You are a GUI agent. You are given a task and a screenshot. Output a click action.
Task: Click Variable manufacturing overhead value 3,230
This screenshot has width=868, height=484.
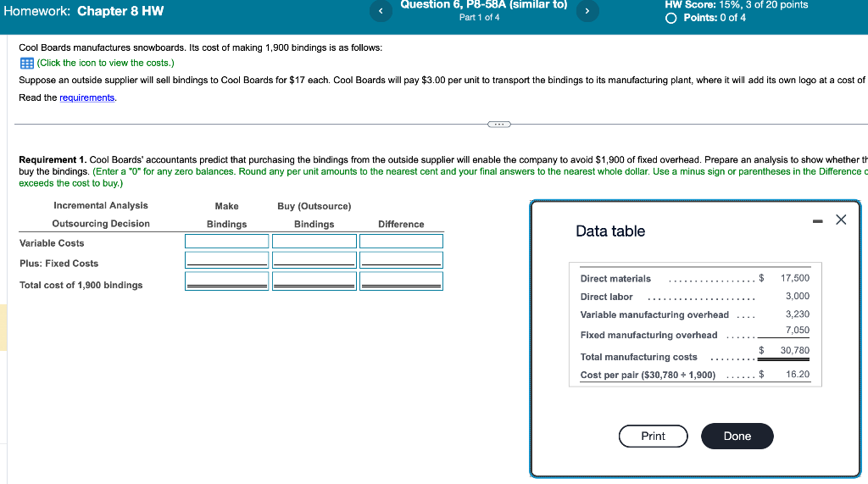[x=797, y=314]
